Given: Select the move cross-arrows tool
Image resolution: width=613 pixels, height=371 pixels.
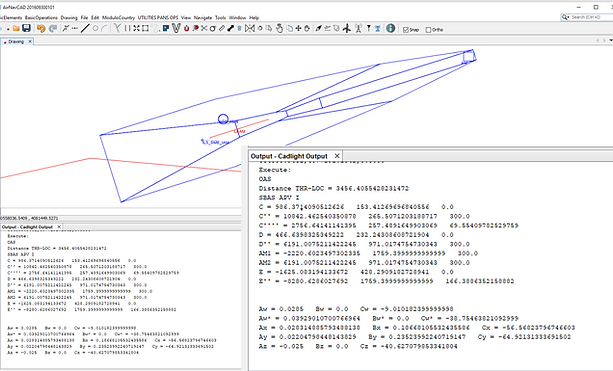Looking at the screenshot, I should (x=298, y=28).
